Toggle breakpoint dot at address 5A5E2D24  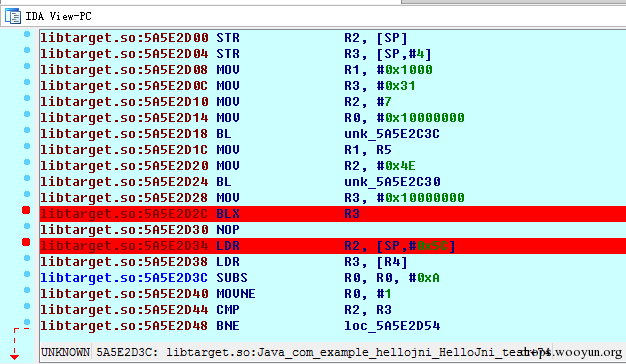(27, 178)
